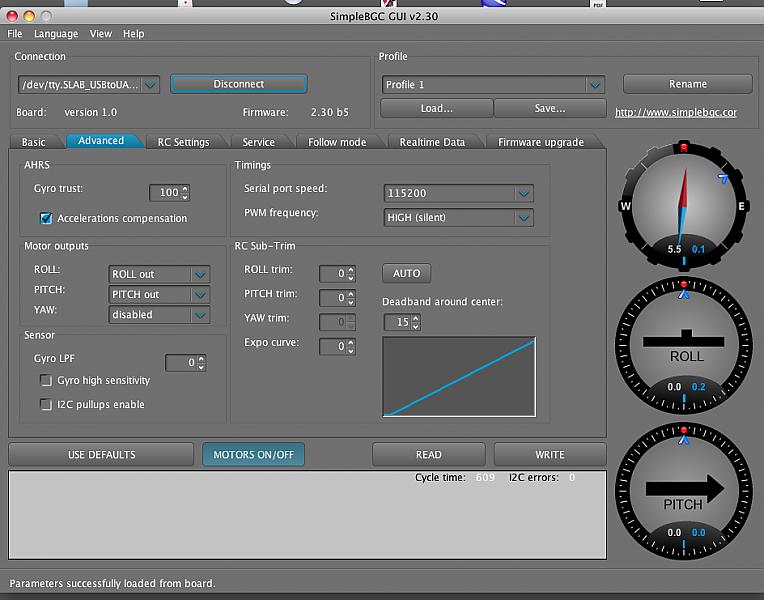Go to the Follow mode tab
Image resolution: width=764 pixels, height=600 pixels.
point(337,142)
